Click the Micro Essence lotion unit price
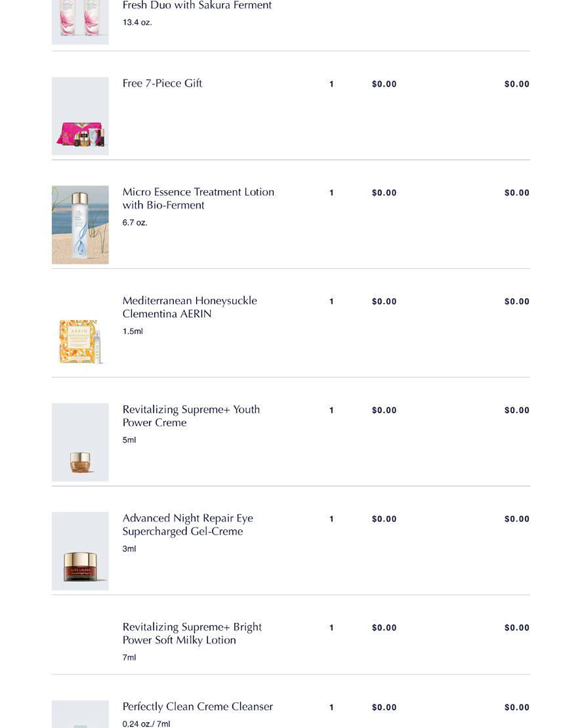Viewport: 582px width, 728px height. point(384,193)
